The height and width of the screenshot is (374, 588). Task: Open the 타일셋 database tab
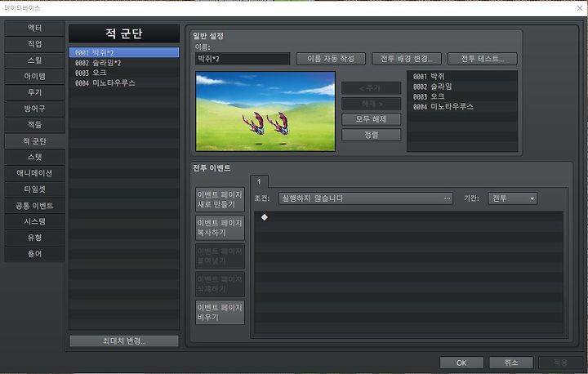[34, 189]
